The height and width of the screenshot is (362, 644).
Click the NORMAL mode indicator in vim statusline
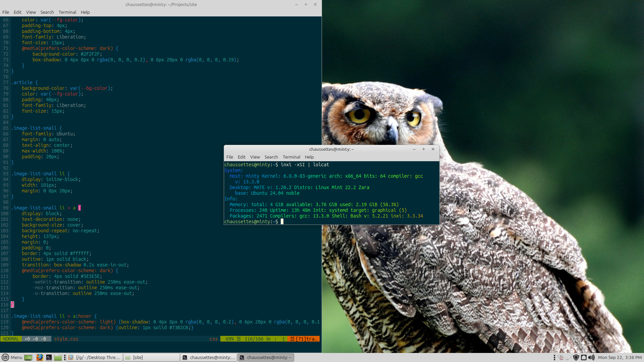click(x=11, y=339)
